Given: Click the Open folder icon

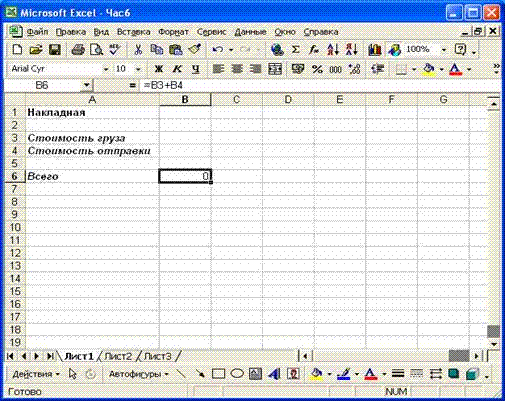Looking at the screenshot, I should tap(36, 50).
